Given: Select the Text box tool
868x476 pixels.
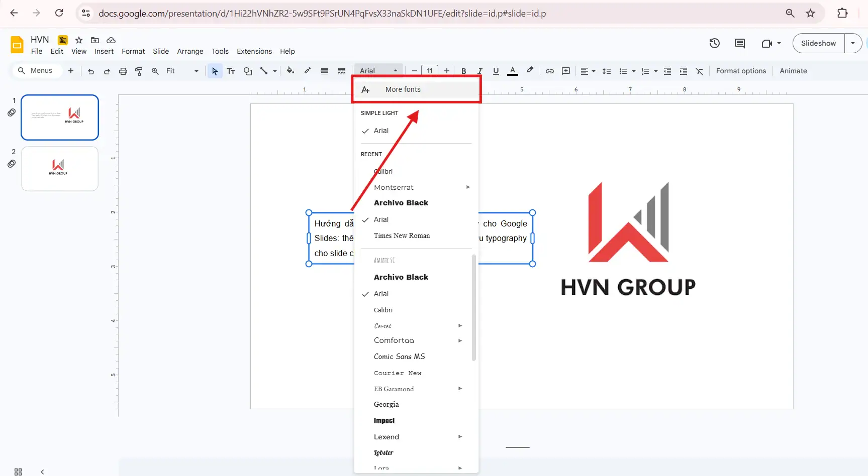Looking at the screenshot, I should pyautogui.click(x=231, y=71).
